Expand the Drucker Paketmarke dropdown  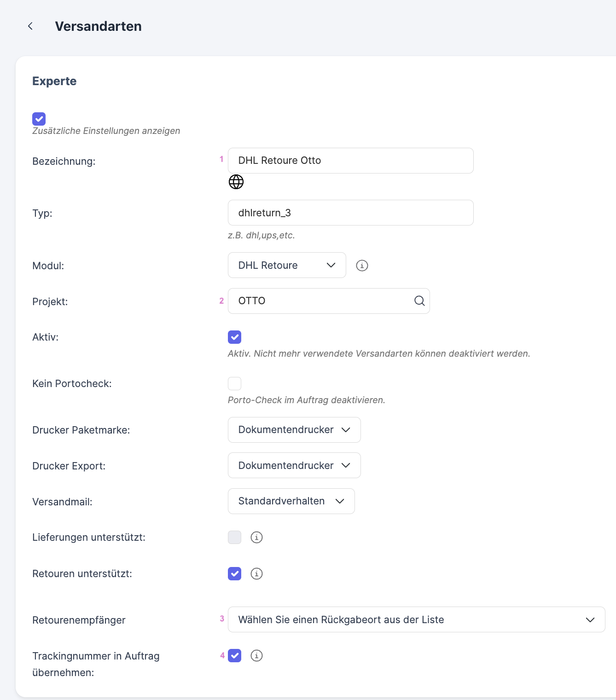[294, 430]
